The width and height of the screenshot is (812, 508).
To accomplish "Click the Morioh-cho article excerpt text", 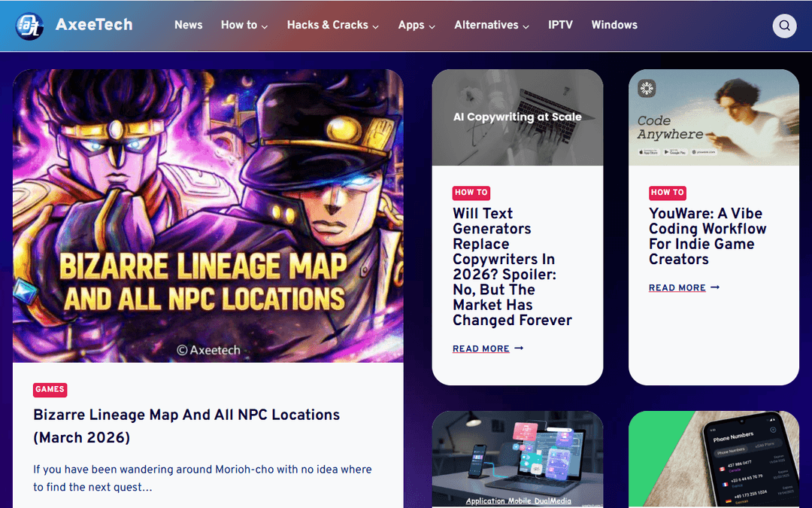I will [202, 478].
